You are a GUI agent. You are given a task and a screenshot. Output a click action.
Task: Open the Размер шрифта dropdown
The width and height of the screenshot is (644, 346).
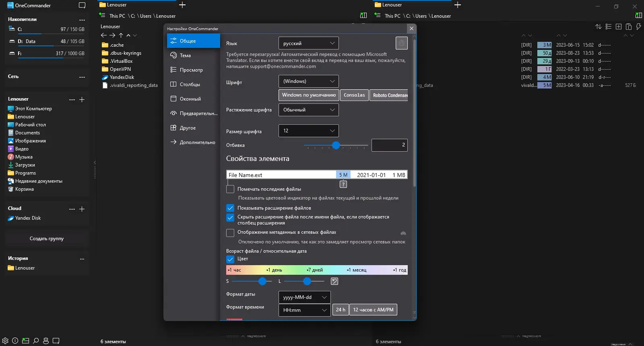click(x=309, y=131)
